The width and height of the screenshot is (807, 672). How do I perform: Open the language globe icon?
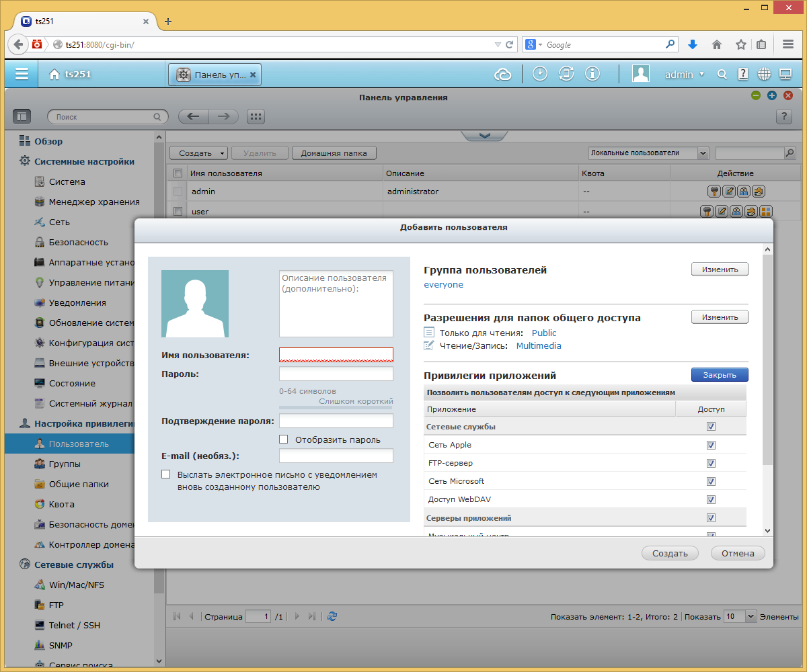tap(764, 75)
